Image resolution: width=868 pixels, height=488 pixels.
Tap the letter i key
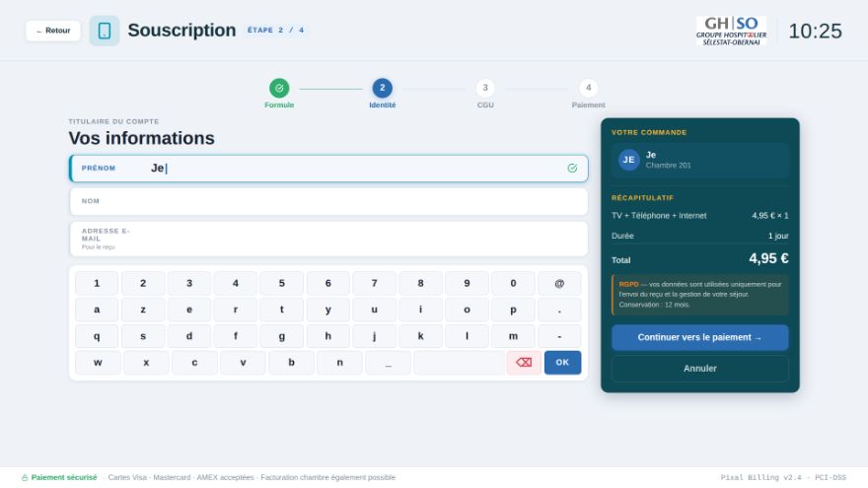tap(421, 310)
